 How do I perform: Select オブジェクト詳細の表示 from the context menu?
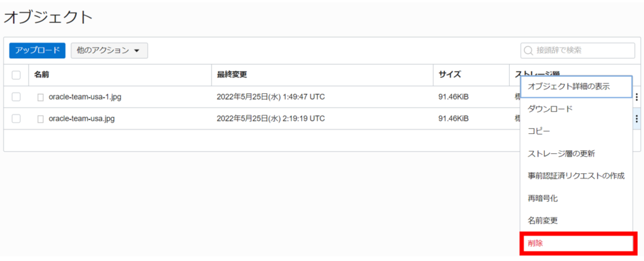[x=569, y=86]
